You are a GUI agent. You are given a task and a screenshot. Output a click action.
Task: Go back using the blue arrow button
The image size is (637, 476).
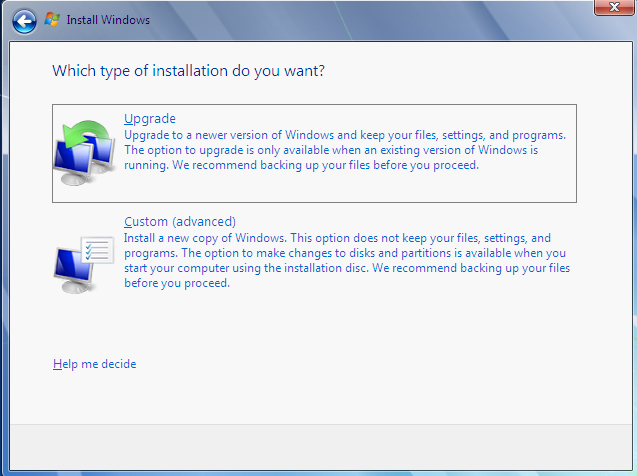(x=24, y=21)
